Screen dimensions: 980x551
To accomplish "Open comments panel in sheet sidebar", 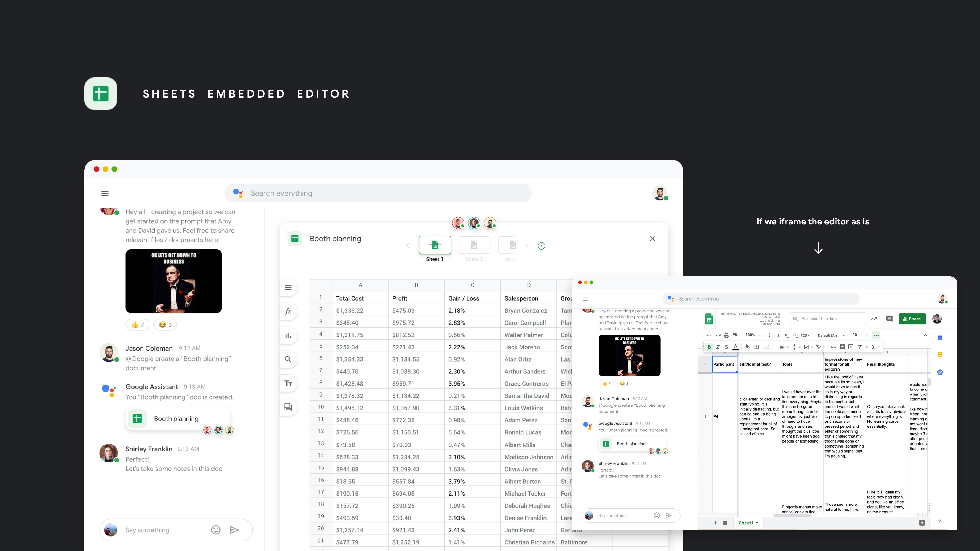I will [x=288, y=407].
